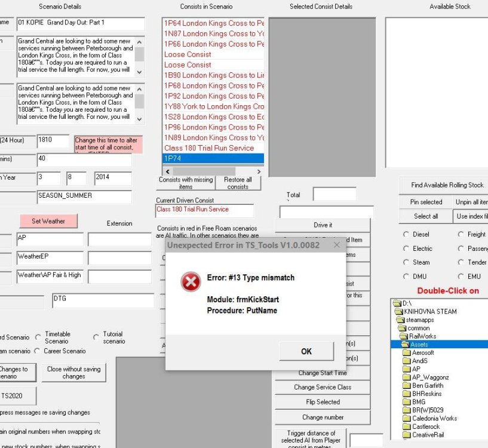This screenshot has height=448, width=488.
Task: Select Class 180 Trial Run Service consist
Action: pos(208,148)
